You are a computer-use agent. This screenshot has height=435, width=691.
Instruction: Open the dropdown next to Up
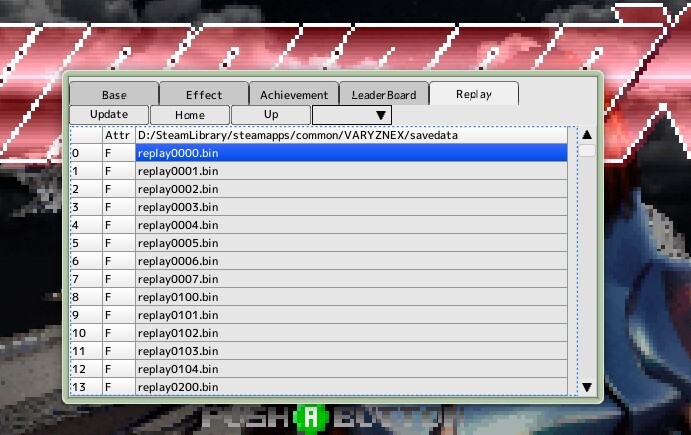tap(352, 115)
